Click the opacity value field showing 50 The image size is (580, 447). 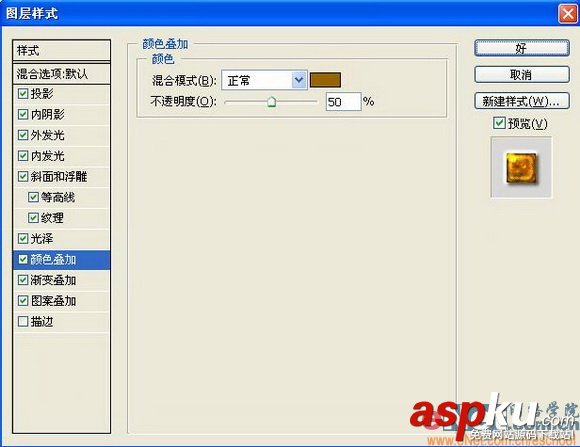click(343, 101)
